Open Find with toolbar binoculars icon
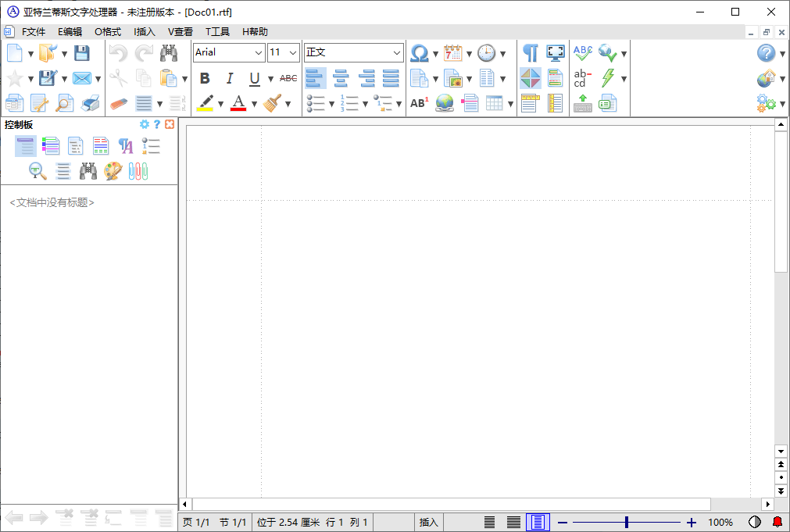Viewport: 790px width, 532px height. (169, 53)
